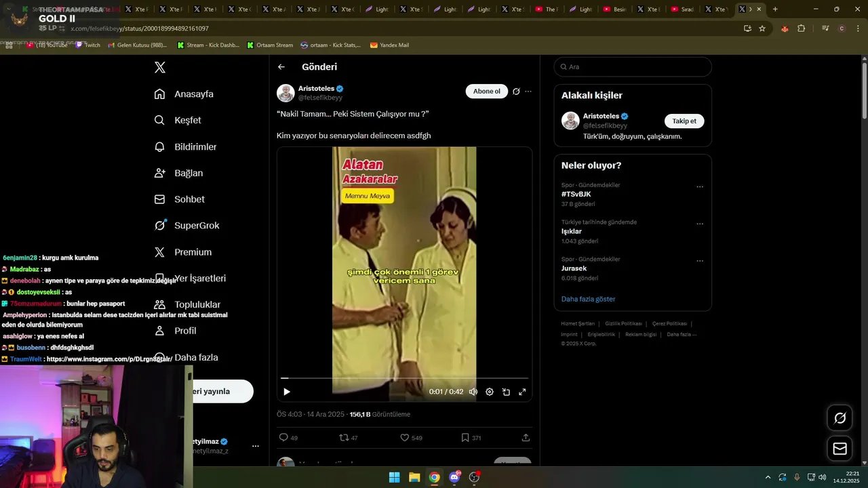This screenshot has height=488, width=868.
Task: Open Discord from the taskbar
Action: (x=454, y=477)
